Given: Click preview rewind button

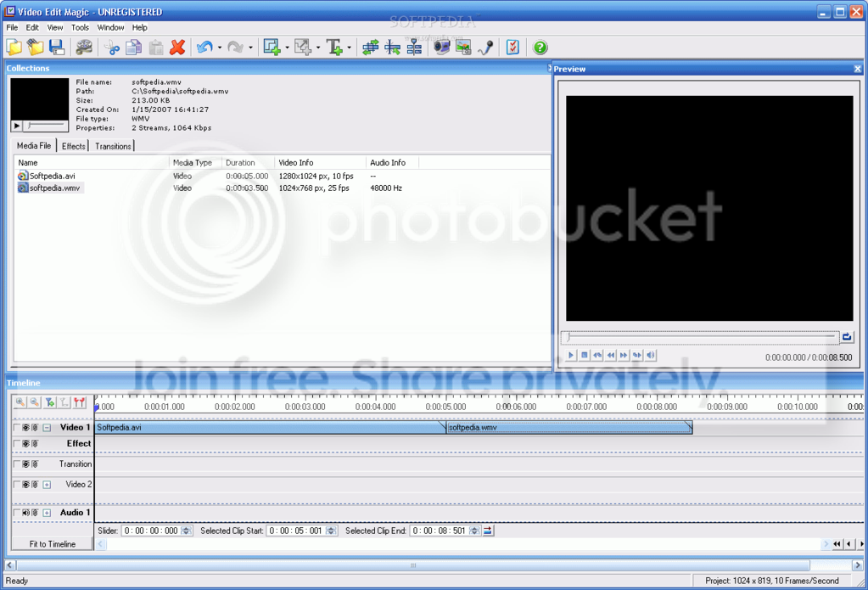Looking at the screenshot, I should (x=611, y=355).
